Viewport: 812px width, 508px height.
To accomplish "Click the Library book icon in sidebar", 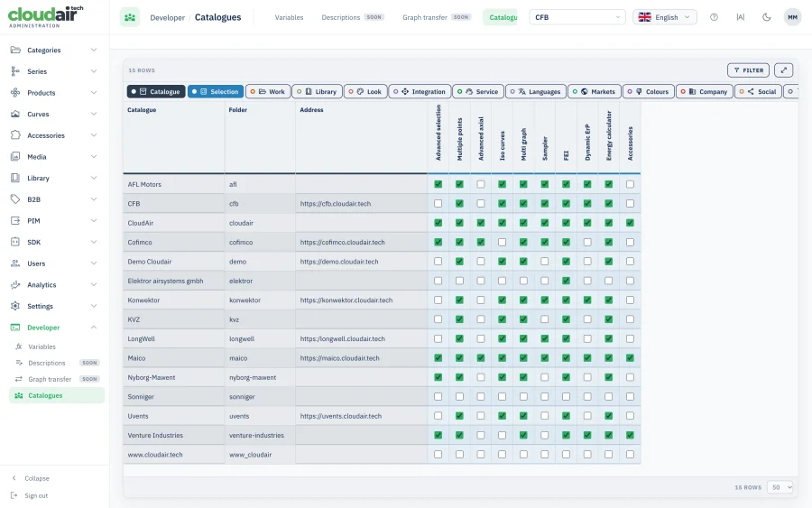I will [x=15, y=178].
